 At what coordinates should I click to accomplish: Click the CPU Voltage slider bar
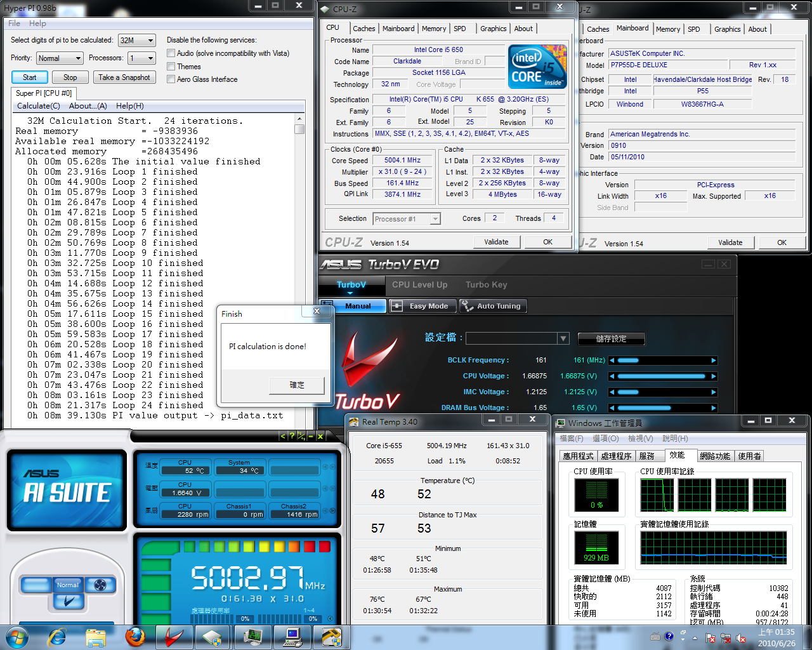[663, 376]
